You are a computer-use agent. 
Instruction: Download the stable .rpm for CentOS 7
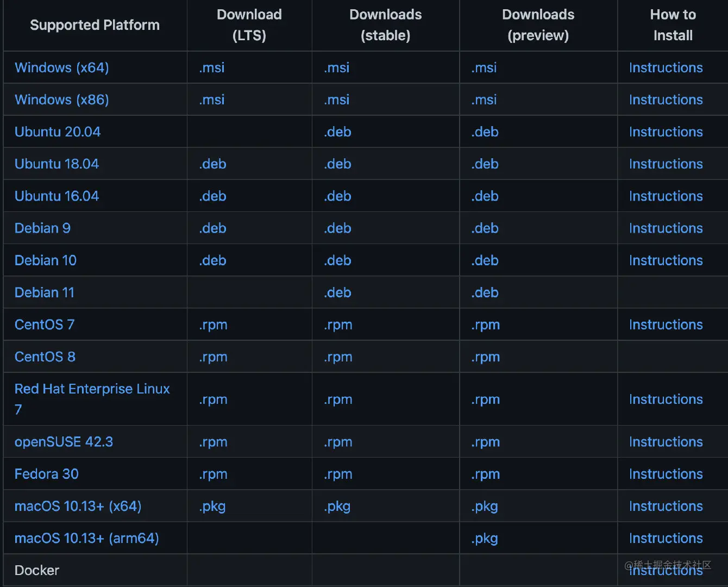point(338,325)
